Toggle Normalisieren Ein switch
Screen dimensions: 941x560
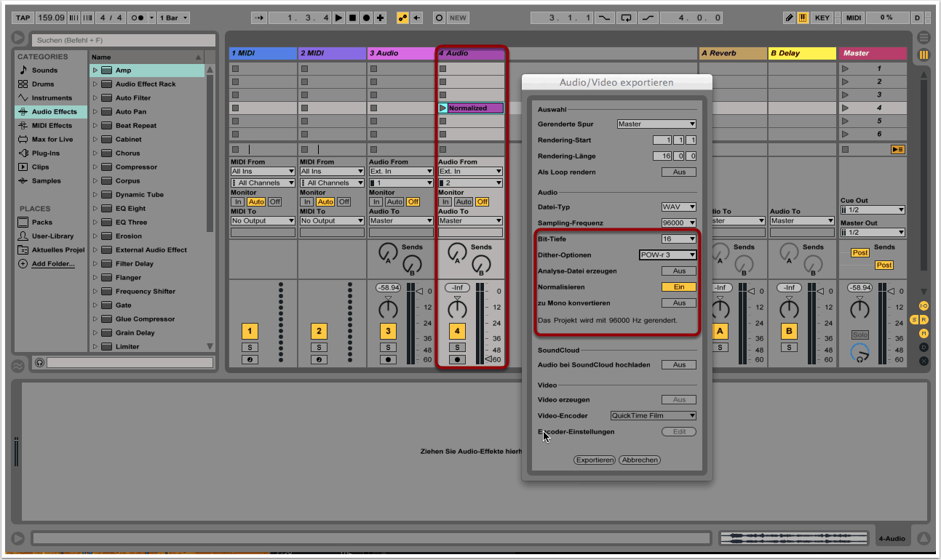tap(678, 287)
